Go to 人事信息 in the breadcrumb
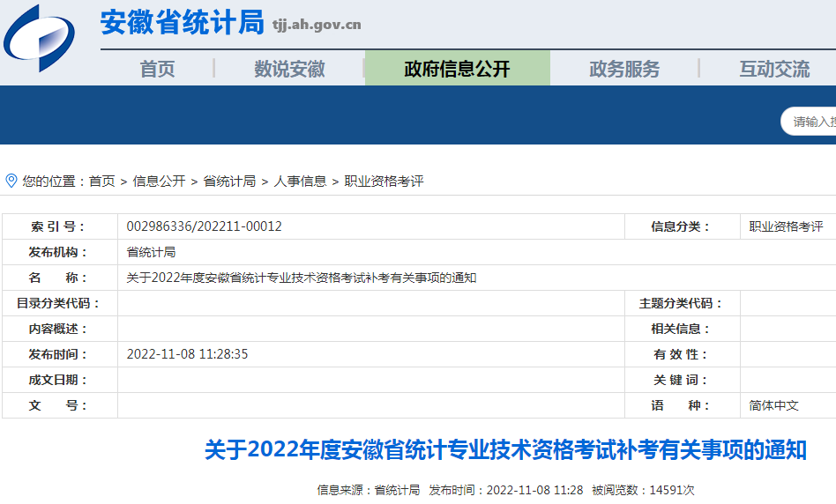The height and width of the screenshot is (504, 836). (300, 182)
